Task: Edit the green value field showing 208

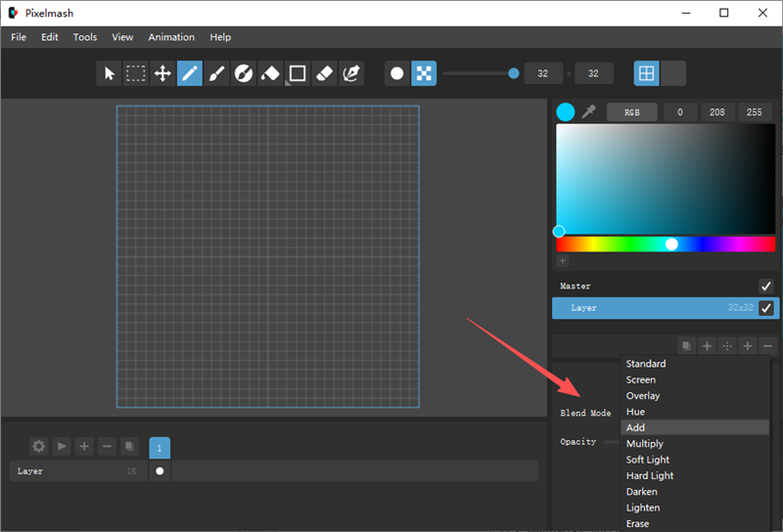Action: tap(717, 112)
